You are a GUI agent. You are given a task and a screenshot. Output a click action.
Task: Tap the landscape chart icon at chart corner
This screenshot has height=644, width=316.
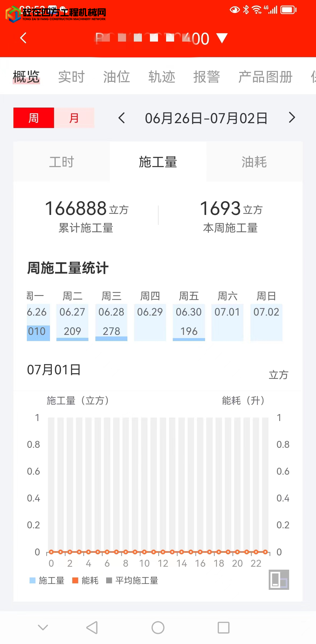tap(279, 580)
